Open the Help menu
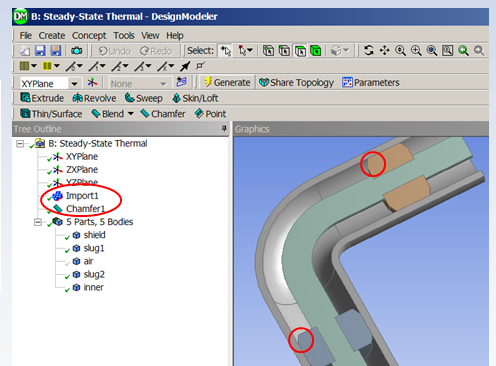The height and width of the screenshot is (366, 496). pos(175,35)
